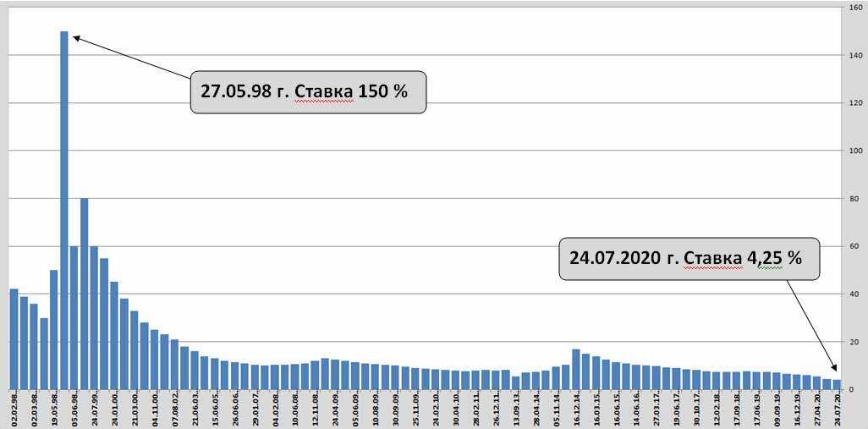Screen dimensions: 868x429
Task: Click the x-axis date label 16.12.19
Action: [x=797, y=409]
